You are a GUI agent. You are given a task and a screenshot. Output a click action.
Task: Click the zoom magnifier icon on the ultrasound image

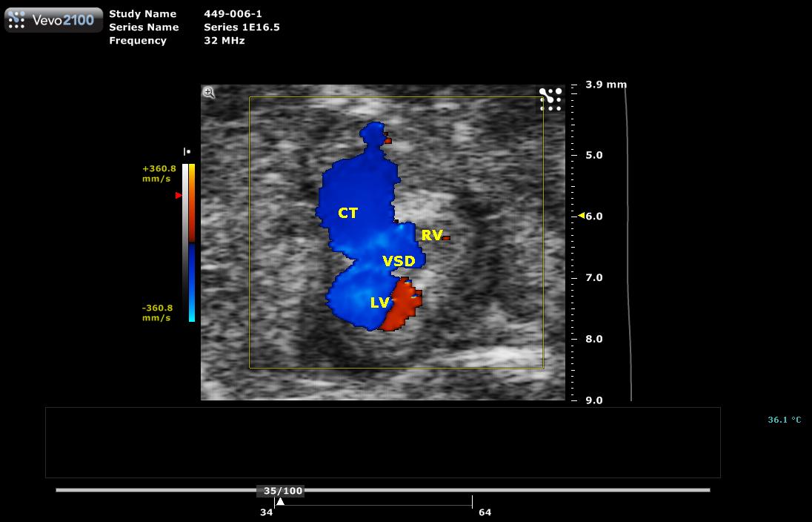[x=209, y=93]
